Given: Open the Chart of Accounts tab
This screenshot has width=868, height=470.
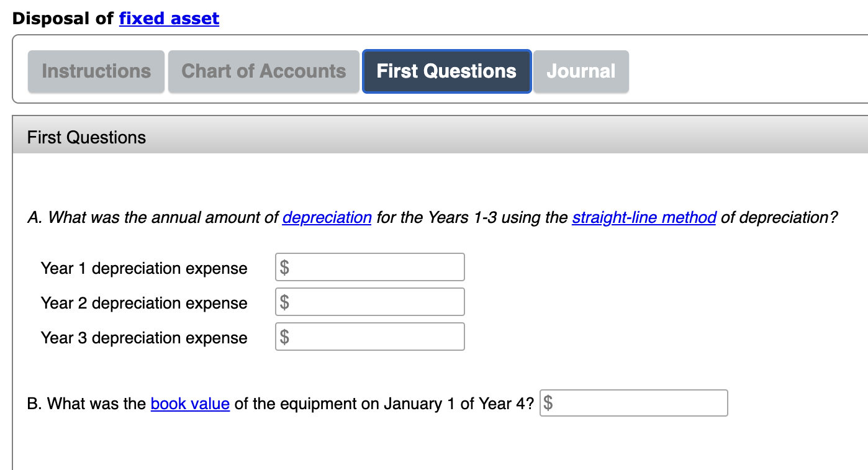Looking at the screenshot, I should (x=263, y=71).
